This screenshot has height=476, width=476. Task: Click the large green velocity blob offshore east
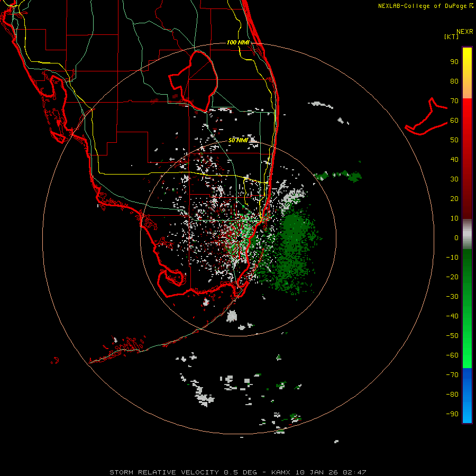pos(293,252)
